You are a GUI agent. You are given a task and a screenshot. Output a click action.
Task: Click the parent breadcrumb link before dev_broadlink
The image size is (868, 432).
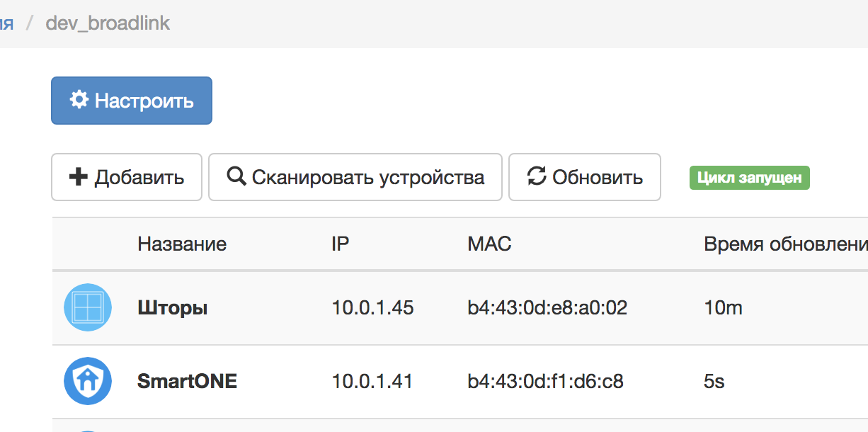pyautogui.click(x=6, y=23)
